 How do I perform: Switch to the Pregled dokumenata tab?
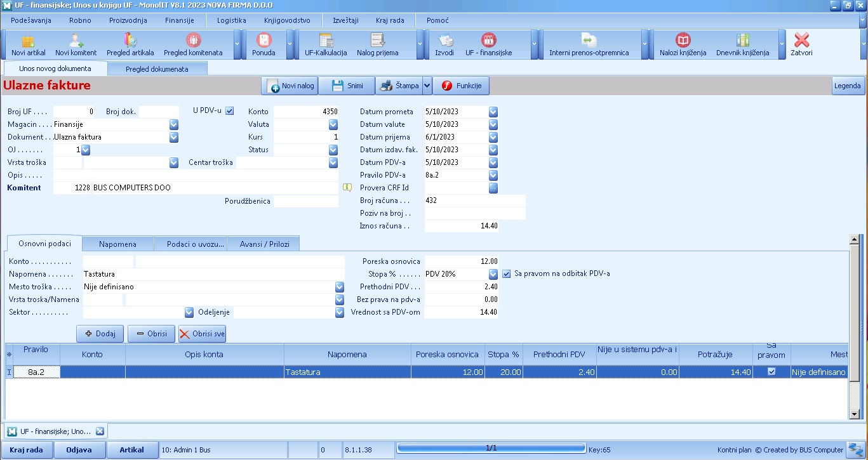(157, 69)
